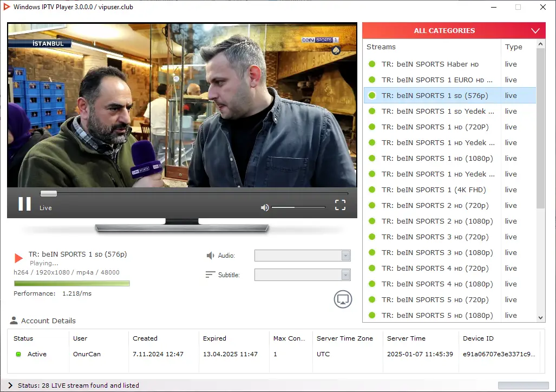The image size is (556, 392).
Task: Click the Account Details user icon
Action: [x=14, y=321]
